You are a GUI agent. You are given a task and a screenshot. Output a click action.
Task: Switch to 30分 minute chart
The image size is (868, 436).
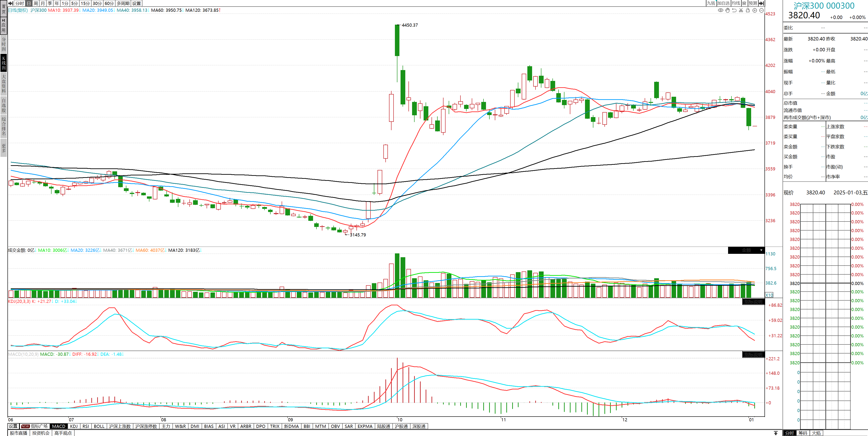pyautogui.click(x=97, y=3)
